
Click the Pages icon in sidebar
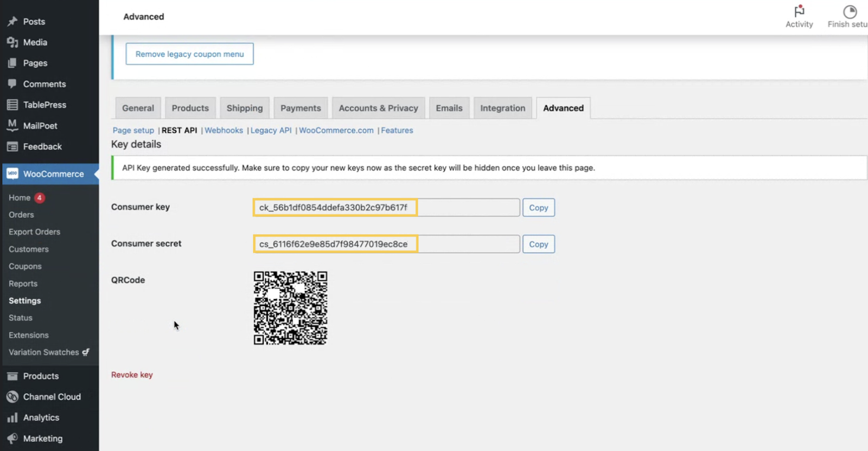pyautogui.click(x=12, y=63)
